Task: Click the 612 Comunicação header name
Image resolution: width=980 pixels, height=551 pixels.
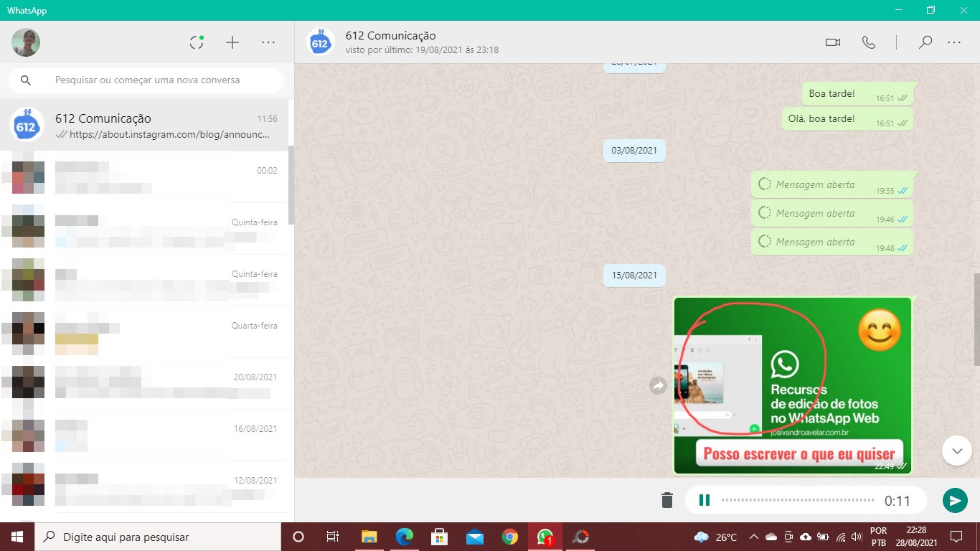Action: (390, 36)
